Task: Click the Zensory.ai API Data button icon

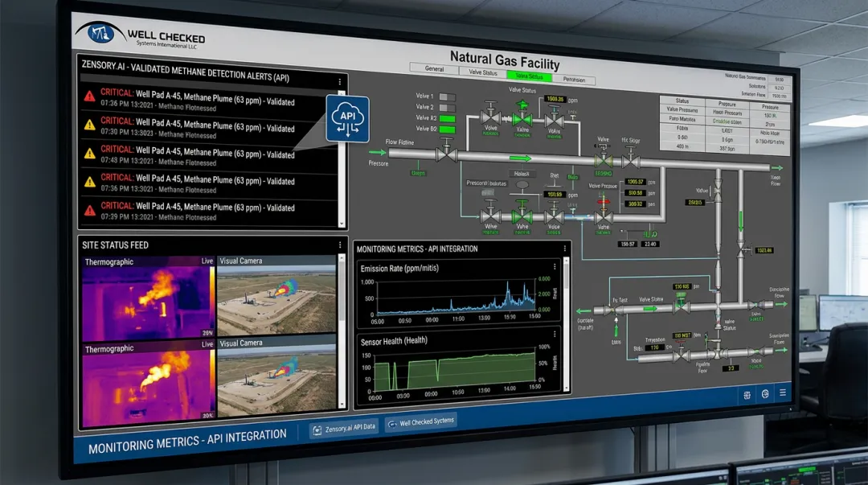Action: [x=317, y=430]
